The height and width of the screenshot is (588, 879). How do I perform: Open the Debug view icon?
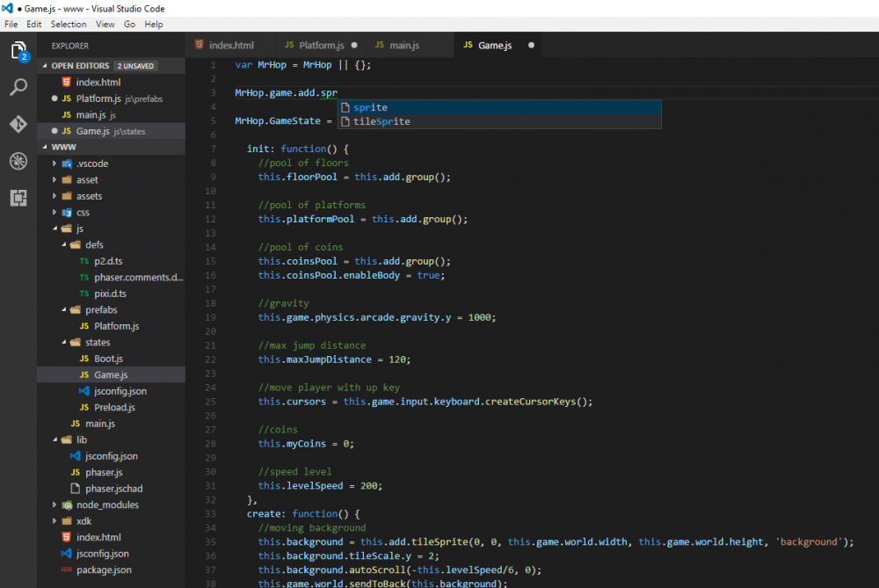(x=18, y=161)
